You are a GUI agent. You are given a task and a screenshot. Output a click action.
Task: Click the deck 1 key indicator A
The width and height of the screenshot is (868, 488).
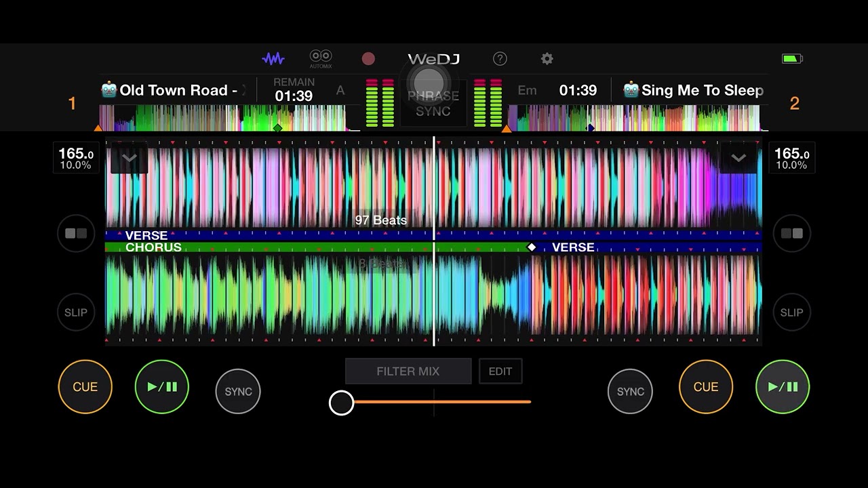pyautogui.click(x=340, y=90)
